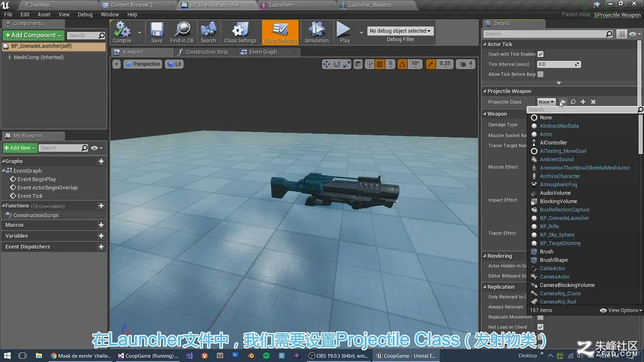Collapse the Projectile Weapon section
Image resolution: width=644 pixels, height=362 pixels.
click(485, 91)
